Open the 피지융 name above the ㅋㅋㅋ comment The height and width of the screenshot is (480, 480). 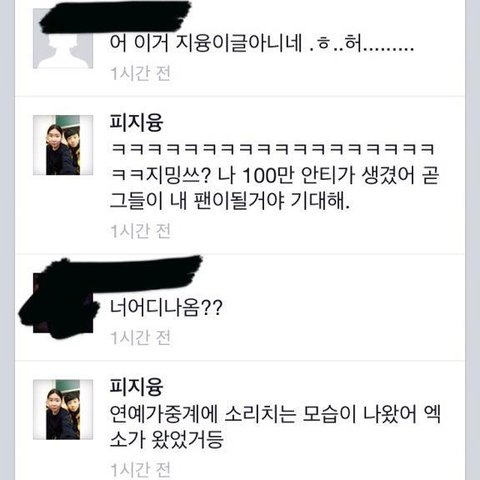pyautogui.click(x=136, y=123)
